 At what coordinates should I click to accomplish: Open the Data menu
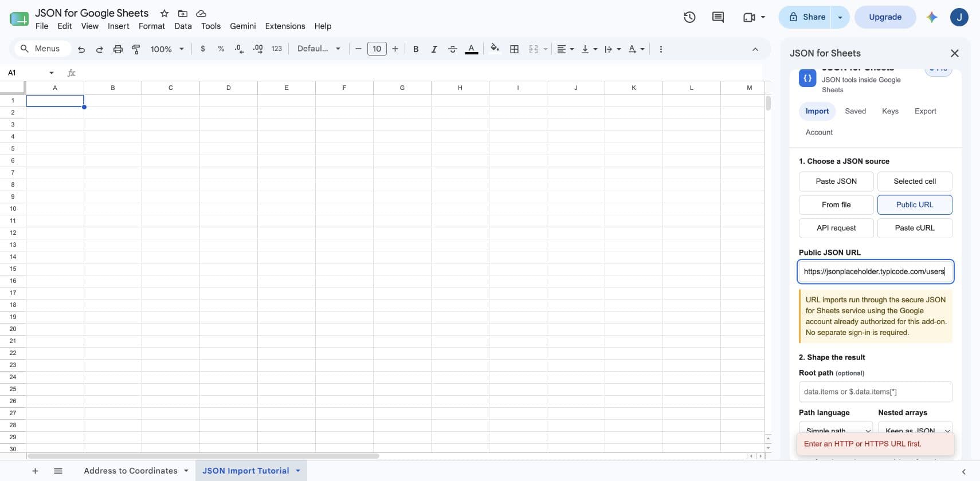coord(183,26)
